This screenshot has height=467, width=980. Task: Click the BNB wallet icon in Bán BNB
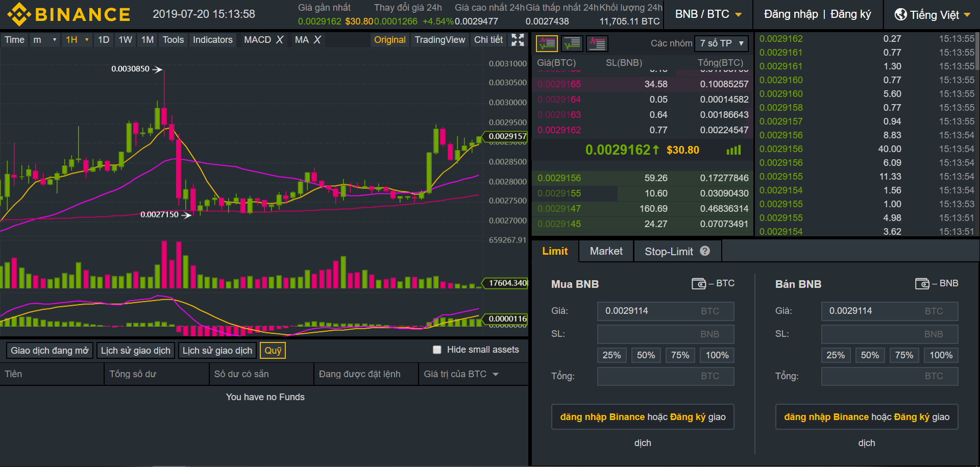click(922, 284)
